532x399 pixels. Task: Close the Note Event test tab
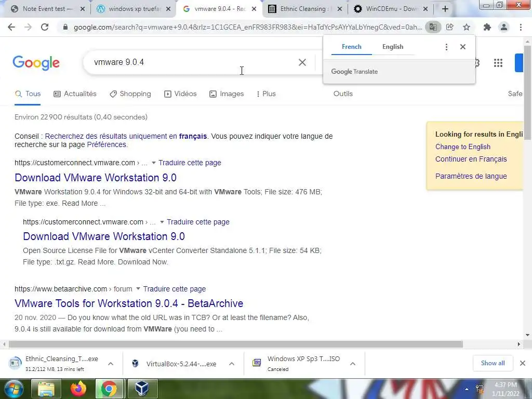pos(83,9)
